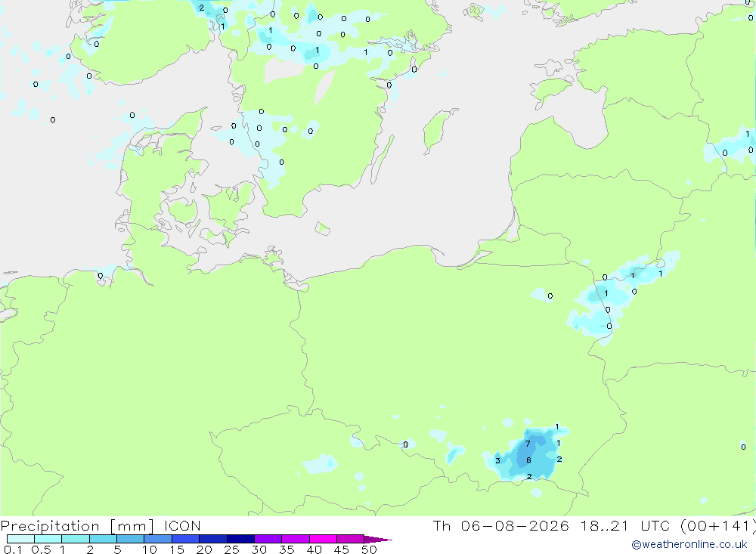Click the legend label '25'
The width and height of the screenshot is (756, 554).
[x=231, y=549]
